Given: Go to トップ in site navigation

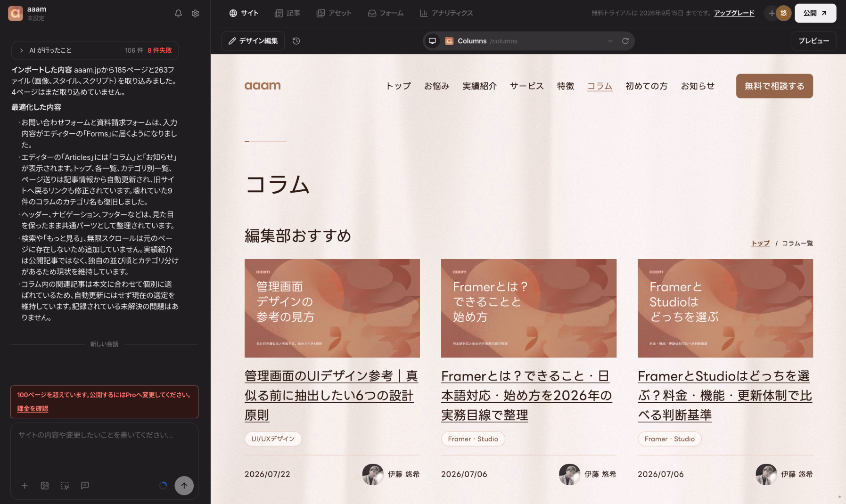Looking at the screenshot, I should click(x=398, y=86).
